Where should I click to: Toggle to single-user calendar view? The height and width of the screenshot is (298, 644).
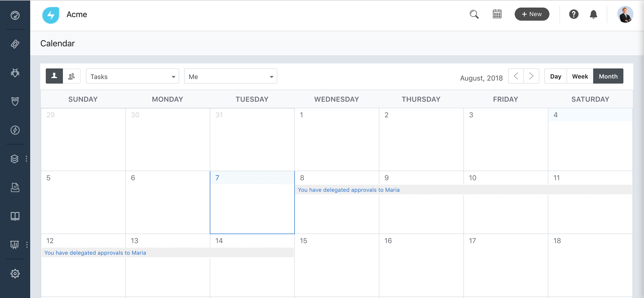[x=54, y=76]
